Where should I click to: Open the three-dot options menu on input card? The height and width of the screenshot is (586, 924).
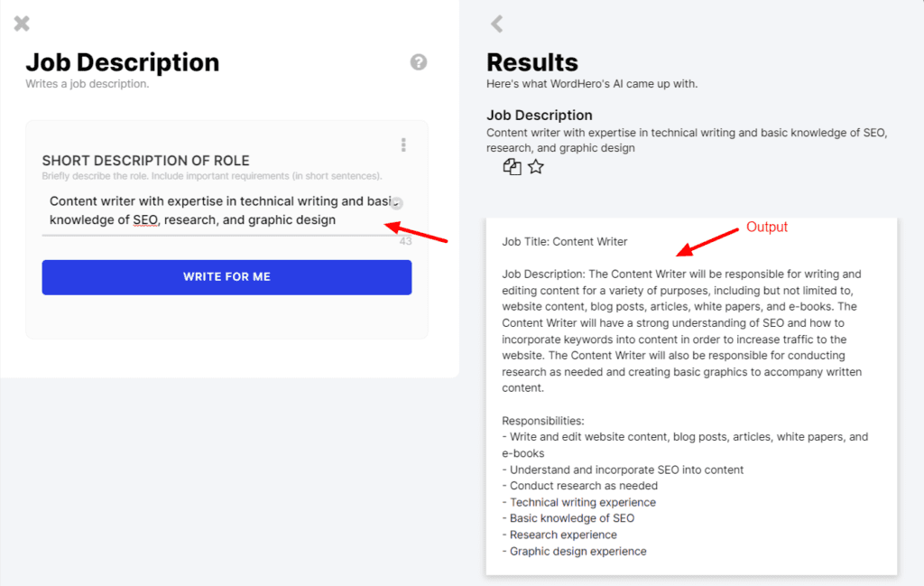click(403, 144)
